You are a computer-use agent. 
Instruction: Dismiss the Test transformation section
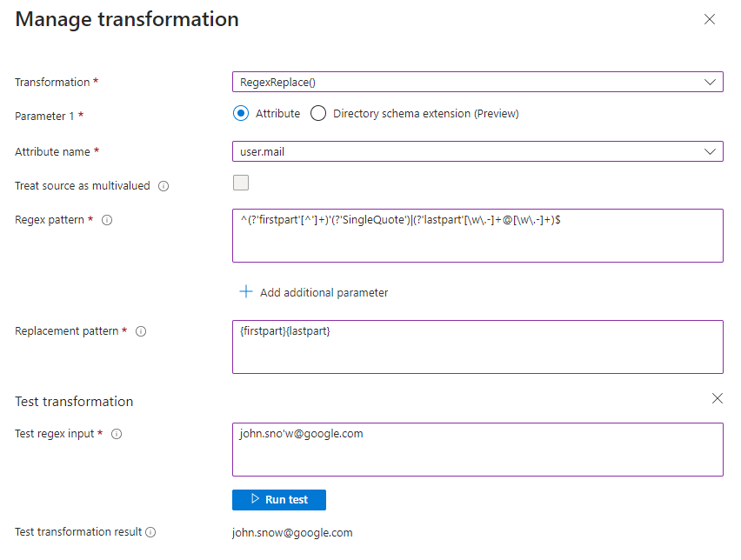click(x=718, y=398)
